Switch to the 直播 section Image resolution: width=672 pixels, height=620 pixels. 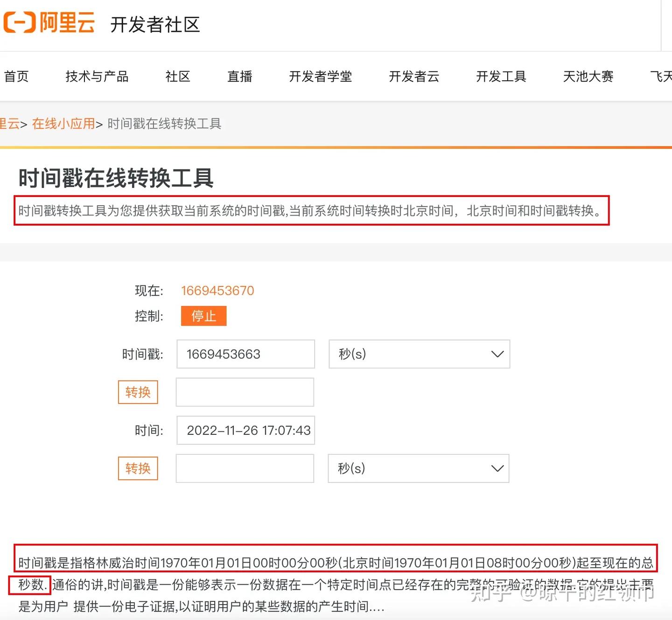tap(239, 77)
